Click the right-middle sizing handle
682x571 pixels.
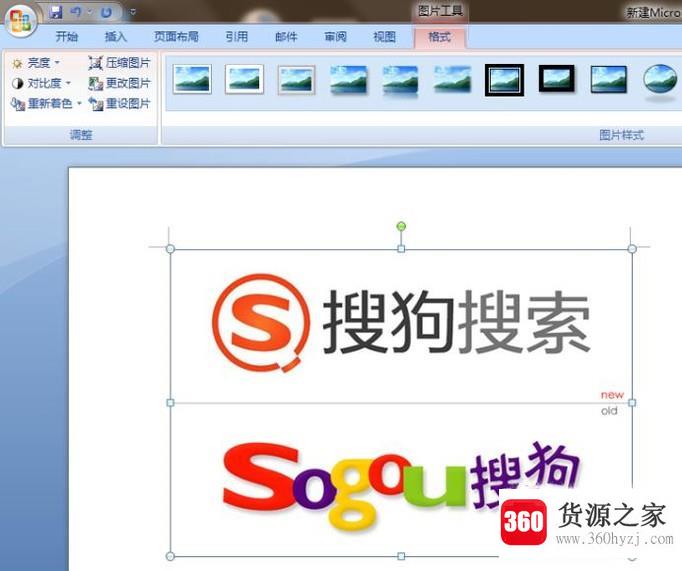632,403
